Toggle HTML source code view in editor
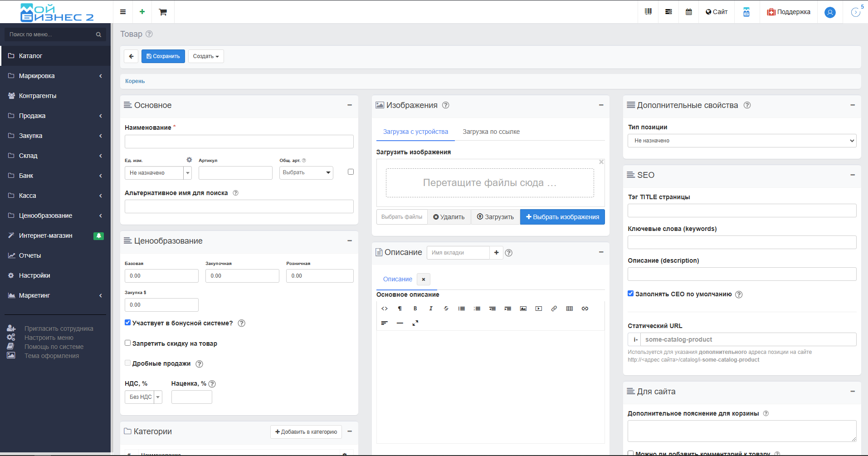 tap(385, 309)
